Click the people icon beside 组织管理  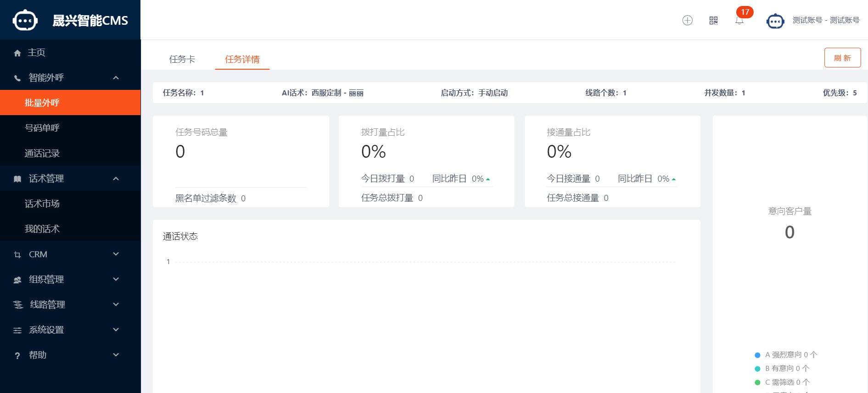point(17,280)
